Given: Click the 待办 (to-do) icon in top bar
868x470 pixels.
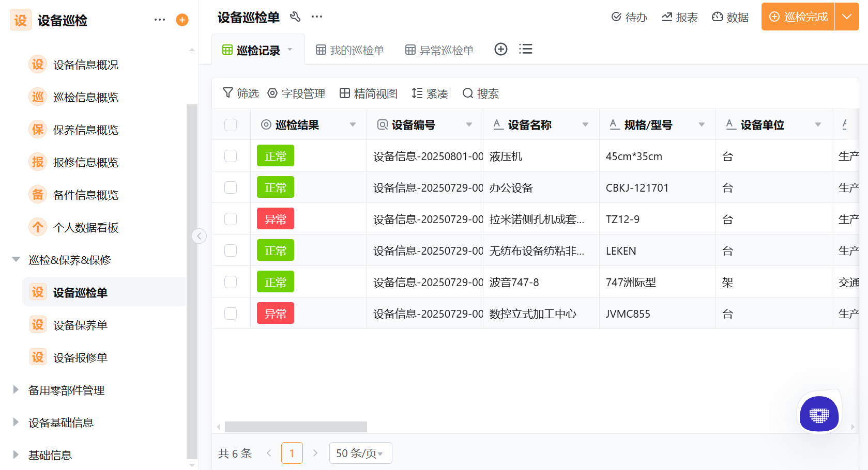Looking at the screenshot, I should pyautogui.click(x=629, y=17).
